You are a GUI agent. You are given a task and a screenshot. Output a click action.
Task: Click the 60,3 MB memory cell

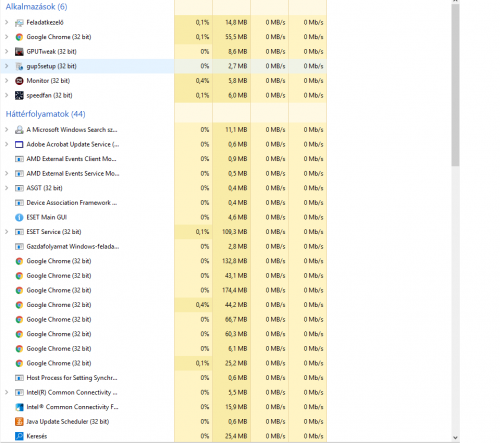(231, 334)
